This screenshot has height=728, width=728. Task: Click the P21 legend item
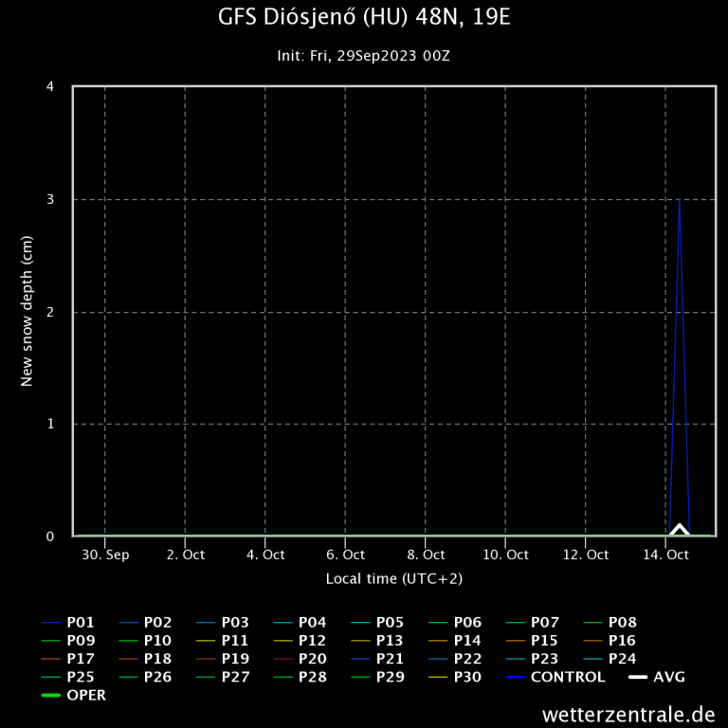coord(390,659)
